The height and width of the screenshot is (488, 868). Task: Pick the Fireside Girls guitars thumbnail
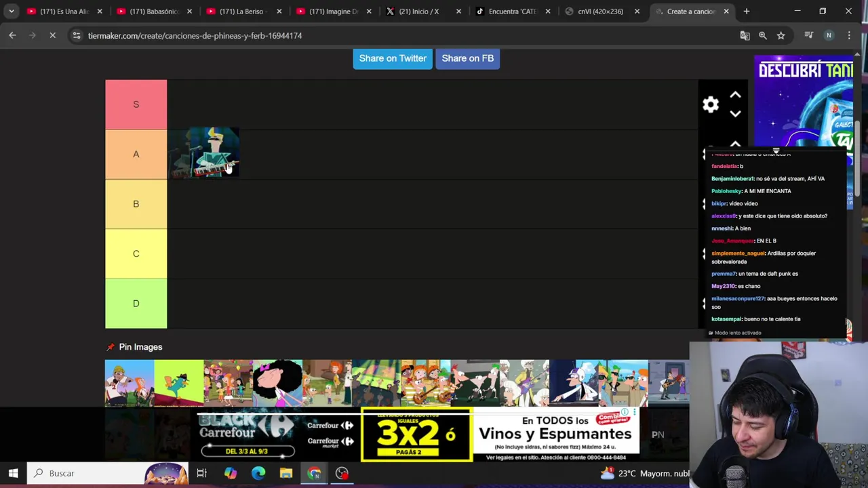pos(426,383)
